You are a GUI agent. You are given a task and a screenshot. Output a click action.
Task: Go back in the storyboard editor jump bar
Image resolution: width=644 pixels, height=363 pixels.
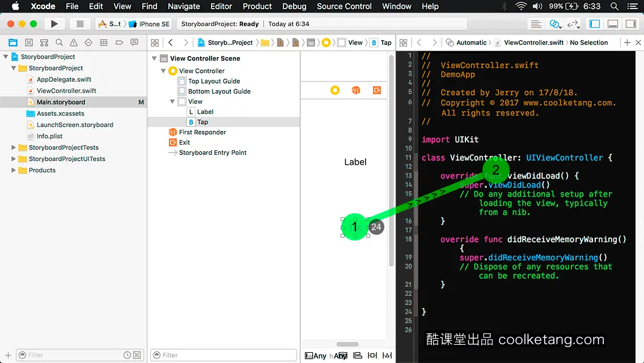tap(171, 43)
